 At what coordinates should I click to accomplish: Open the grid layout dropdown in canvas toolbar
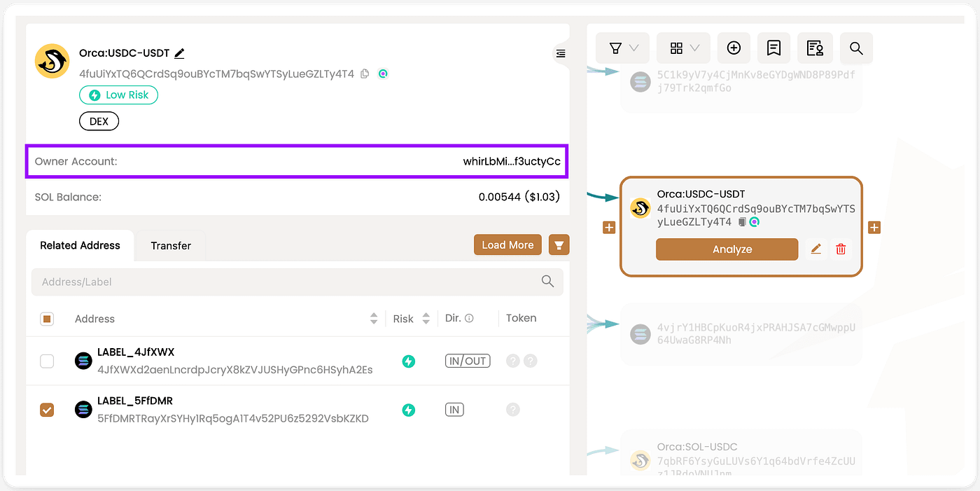click(684, 48)
